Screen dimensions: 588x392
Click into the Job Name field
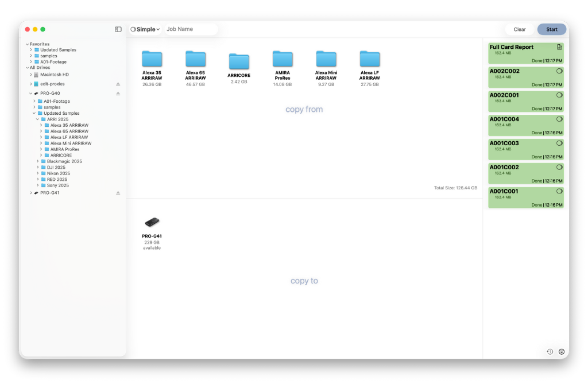(x=190, y=29)
